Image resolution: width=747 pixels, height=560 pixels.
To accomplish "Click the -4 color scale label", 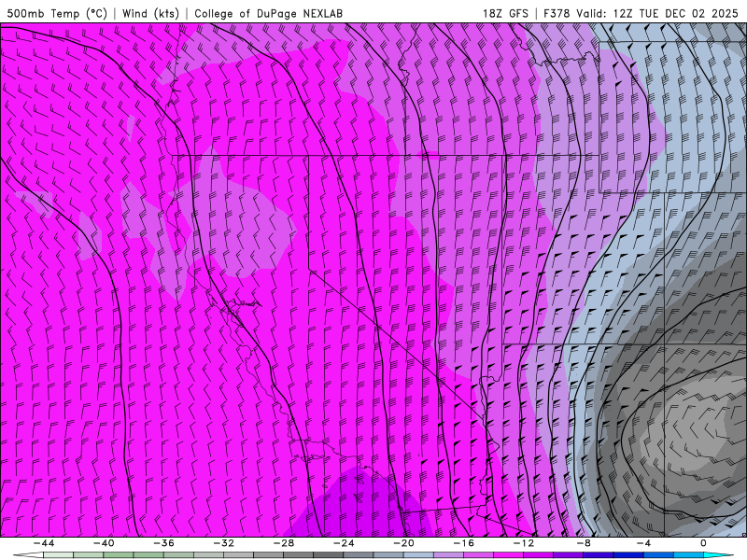I will 643,543.
